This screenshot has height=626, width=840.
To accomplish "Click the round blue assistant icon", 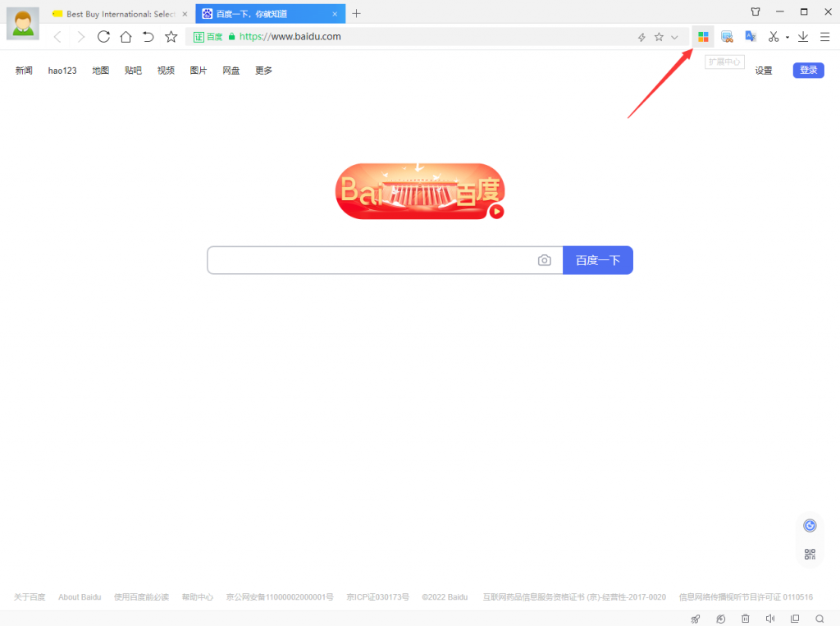I will click(x=810, y=526).
